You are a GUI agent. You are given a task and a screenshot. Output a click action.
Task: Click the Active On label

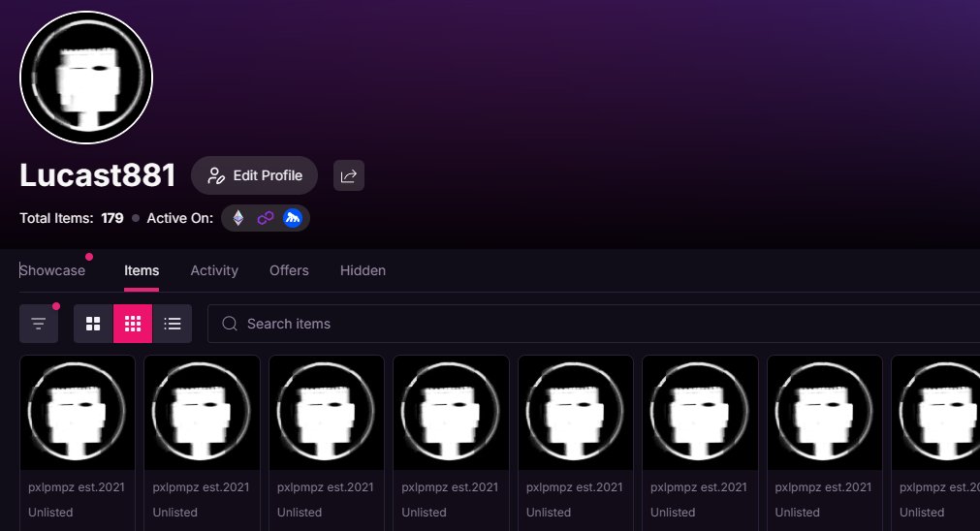click(180, 218)
